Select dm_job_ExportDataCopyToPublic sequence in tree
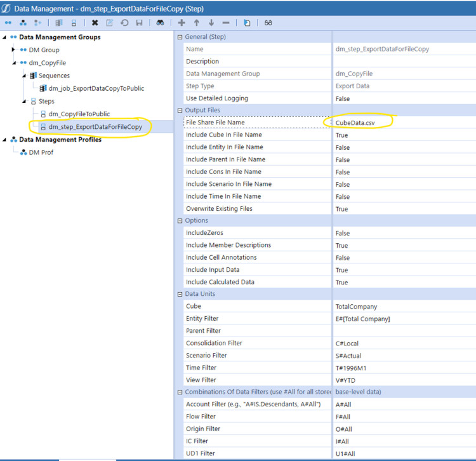This screenshot has height=461, width=476. pyautogui.click(x=96, y=88)
